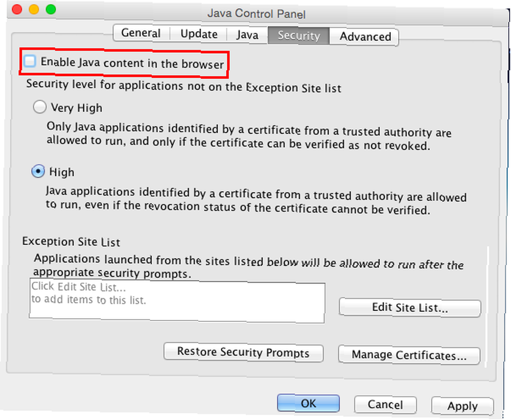The width and height of the screenshot is (511, 420).
Task: Open the Update tab
Action: [x=199, y=34]
